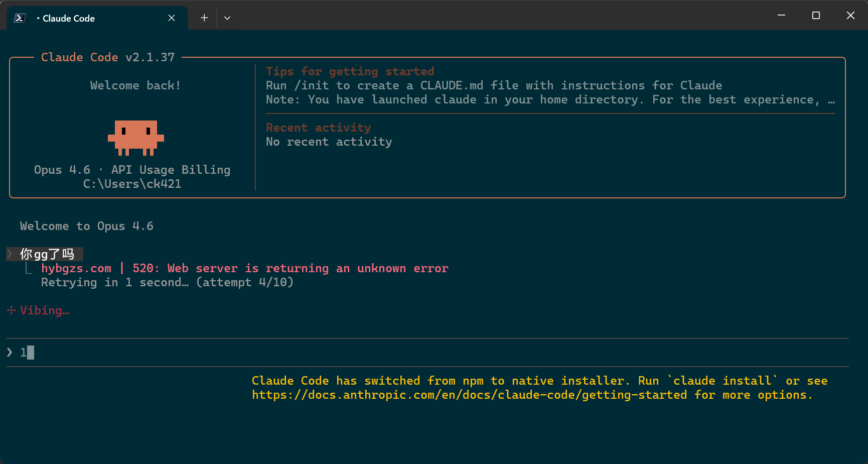Click the Retrying attempt 4/10 status line

click(167, 282)
